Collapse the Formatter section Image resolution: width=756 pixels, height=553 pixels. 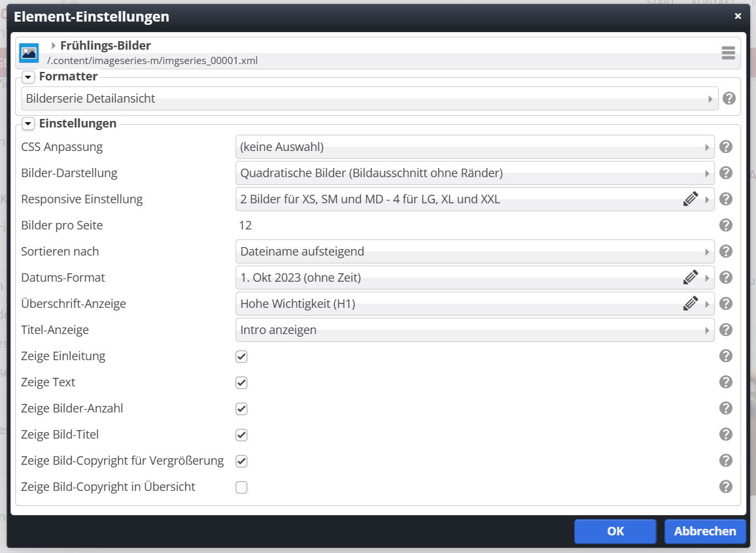[x=28, y=77]
